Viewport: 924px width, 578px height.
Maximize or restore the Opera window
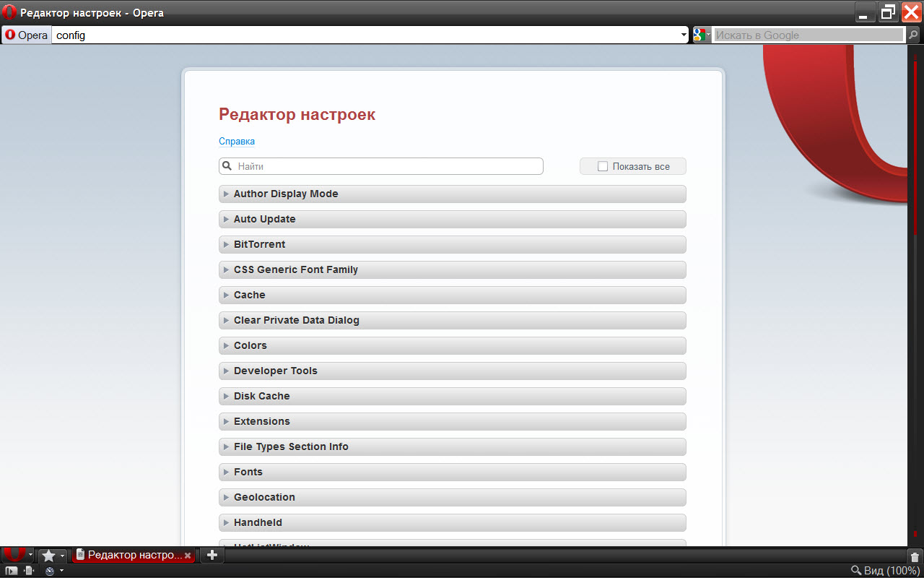[x=888, y=12]
